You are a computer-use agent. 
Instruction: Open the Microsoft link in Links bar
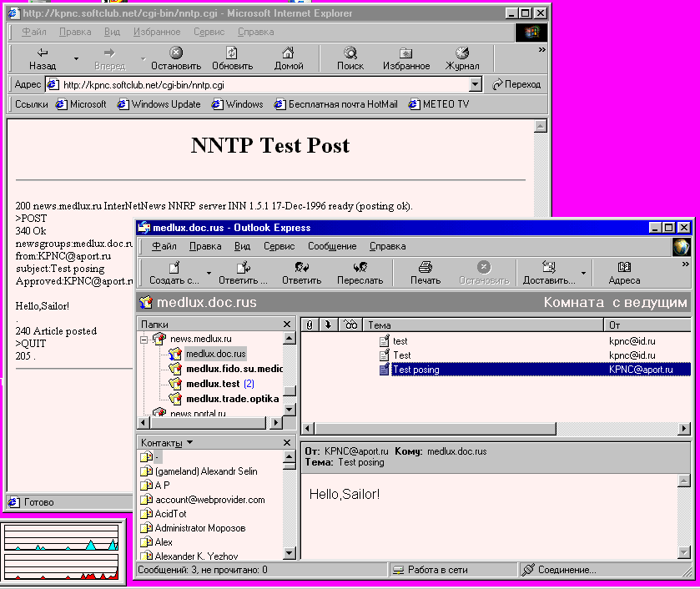pyautogui.click(x=81, y=104)
